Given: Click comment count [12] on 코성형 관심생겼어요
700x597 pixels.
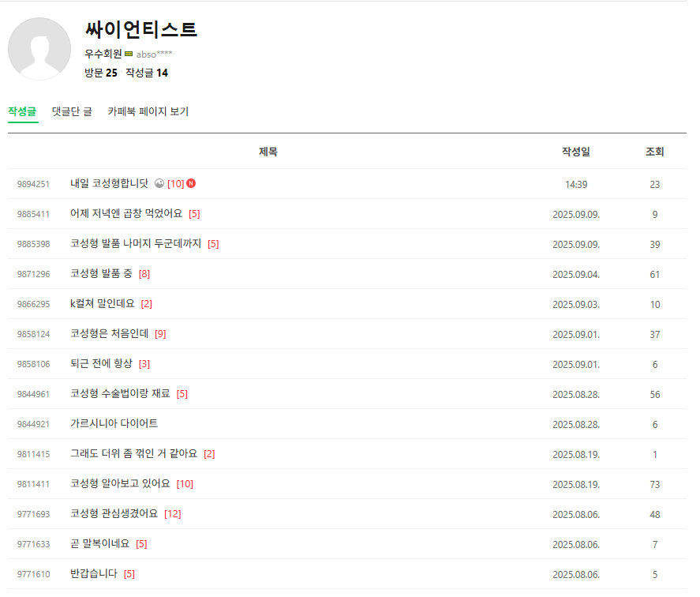Looking at the screenshot, I should [x=173, y=514].
